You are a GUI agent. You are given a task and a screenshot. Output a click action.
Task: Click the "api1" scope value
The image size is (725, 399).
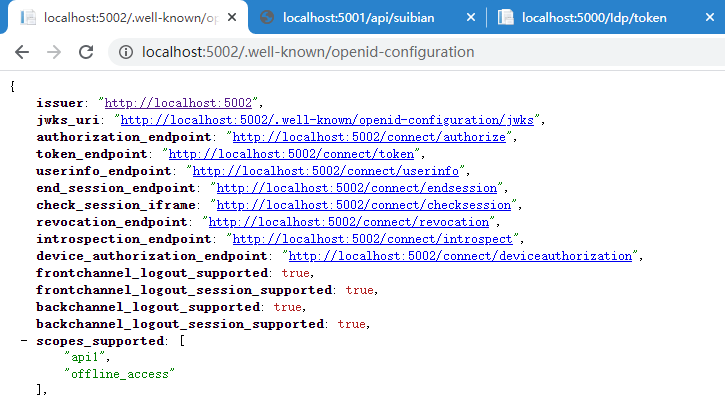point(85,357)
